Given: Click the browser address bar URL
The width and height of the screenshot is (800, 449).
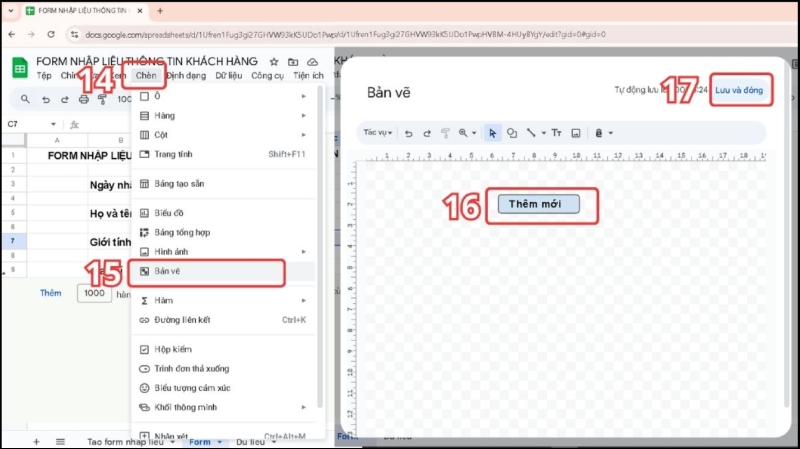Looking at the screenshot, I should (x=345, y=34).
